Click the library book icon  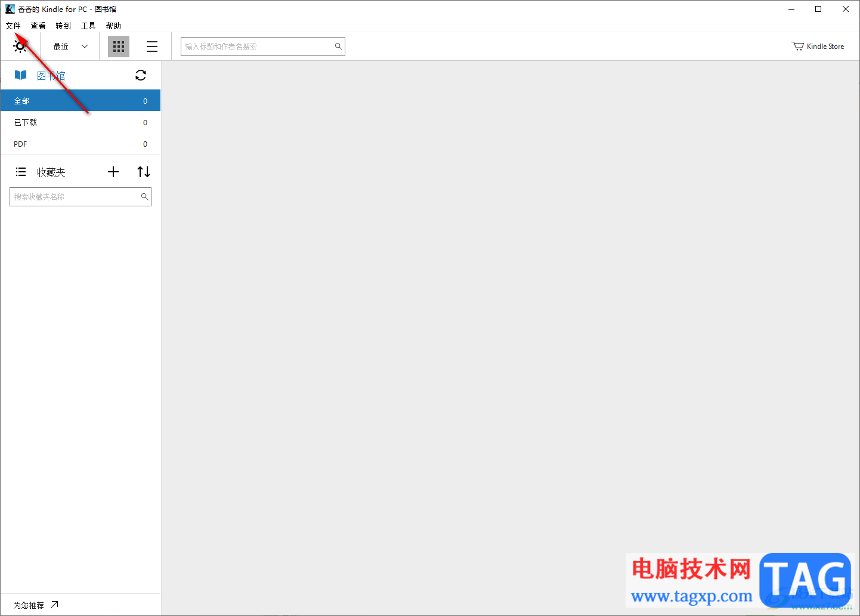click(21, 75)
